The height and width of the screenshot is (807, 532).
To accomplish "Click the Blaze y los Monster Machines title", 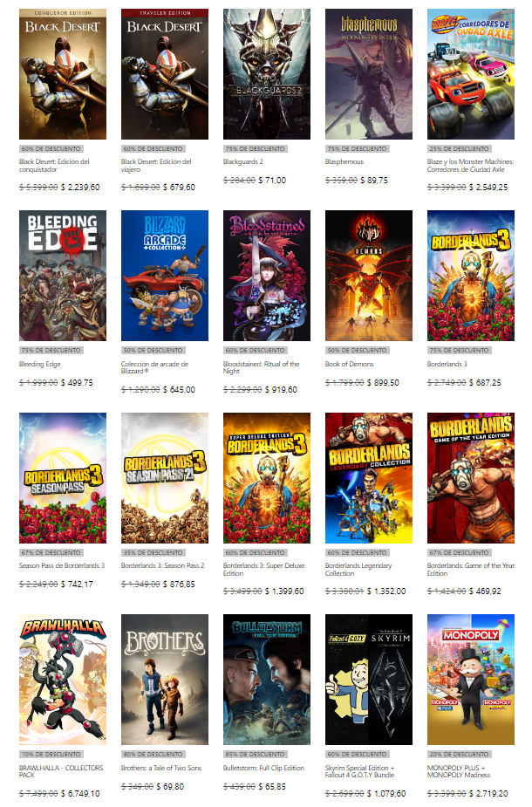I will coord(470,165).
